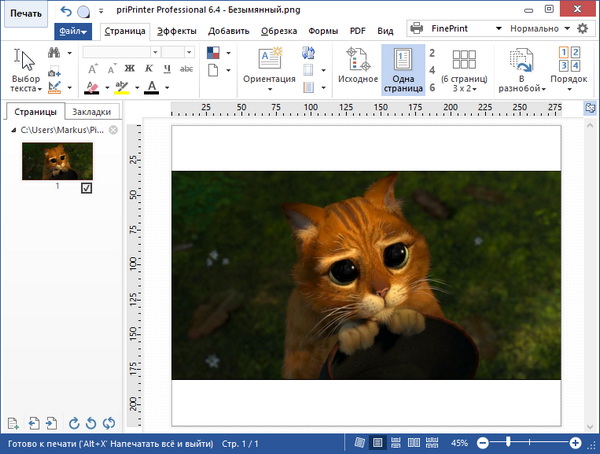Click the Порядок page order icon
Screen dimensions: 600x454
pyautogui.click(x=569, y=59)
